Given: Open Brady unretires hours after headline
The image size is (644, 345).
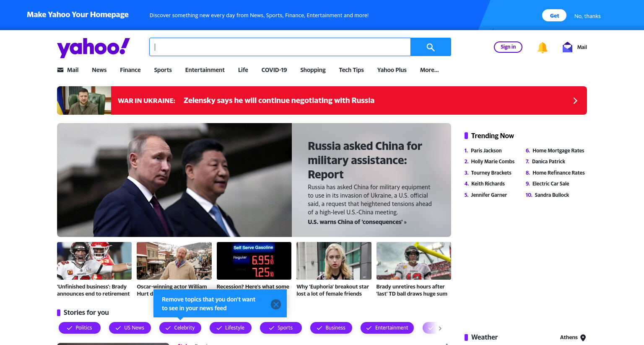Looking at the screenshot, I should coord(412,290).
